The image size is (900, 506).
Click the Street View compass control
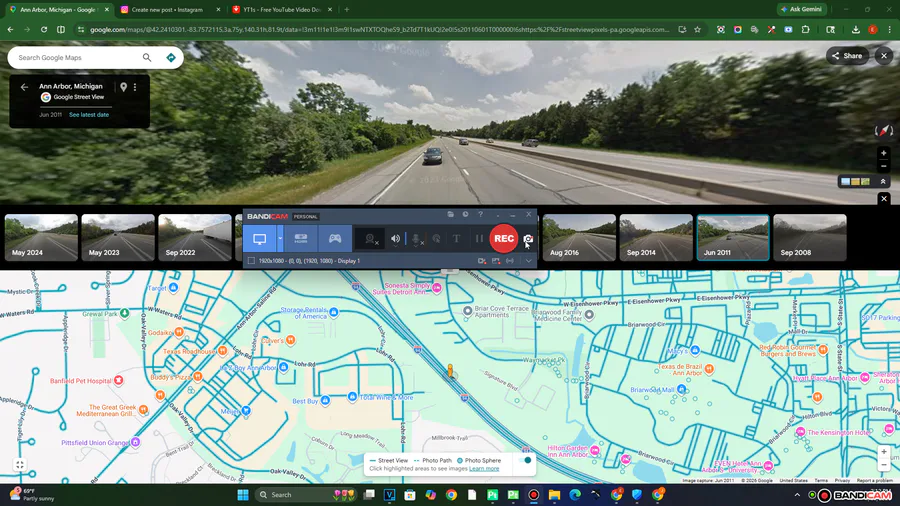click(884, 131)
